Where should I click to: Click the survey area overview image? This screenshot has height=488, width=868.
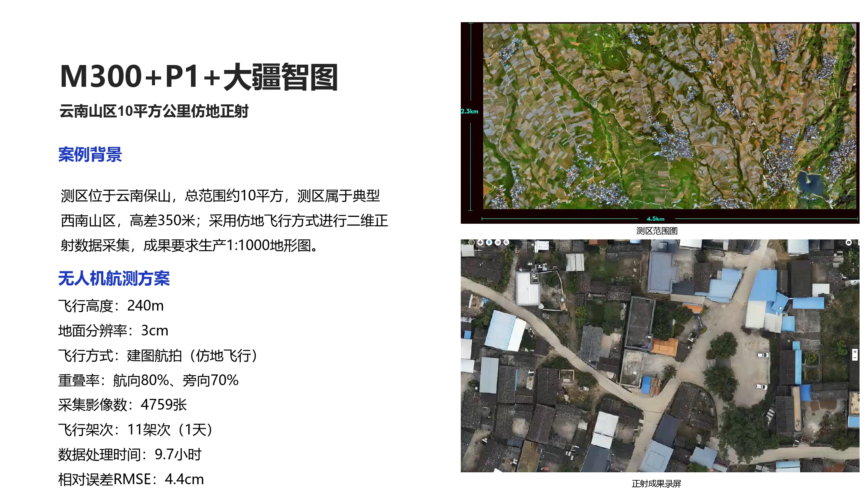pyautogui.click(x=660, y=123)
